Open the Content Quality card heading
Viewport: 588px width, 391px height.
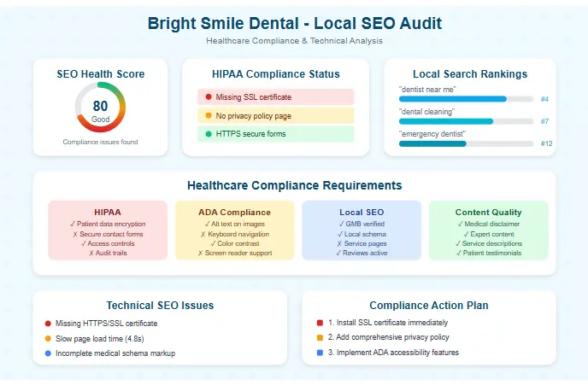(x=488, y=212)
